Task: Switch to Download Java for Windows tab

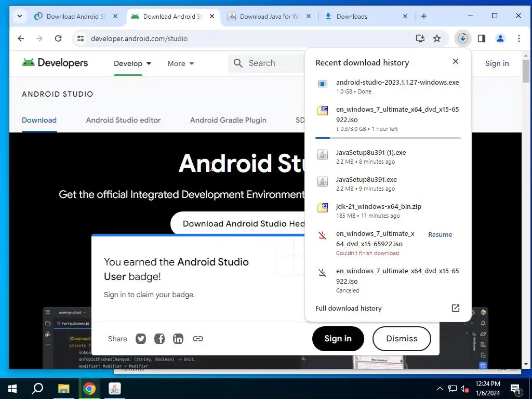Action: click(270, 16)
